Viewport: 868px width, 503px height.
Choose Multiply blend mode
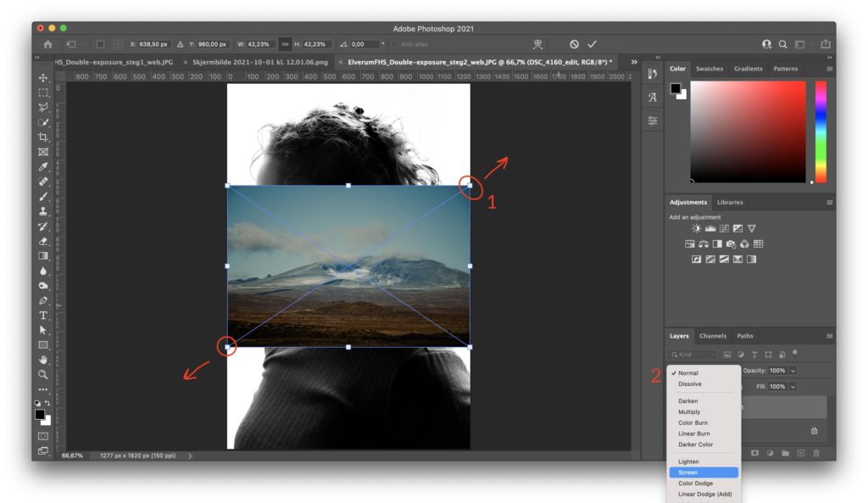click(x=689, y=412)
